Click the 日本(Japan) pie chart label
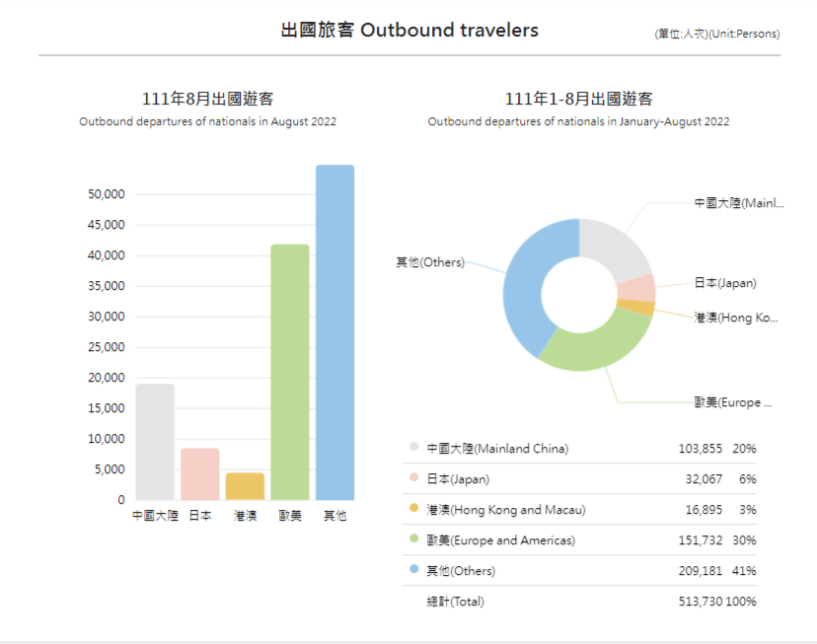This screenshot has height=644, width=817. point(724,283)
